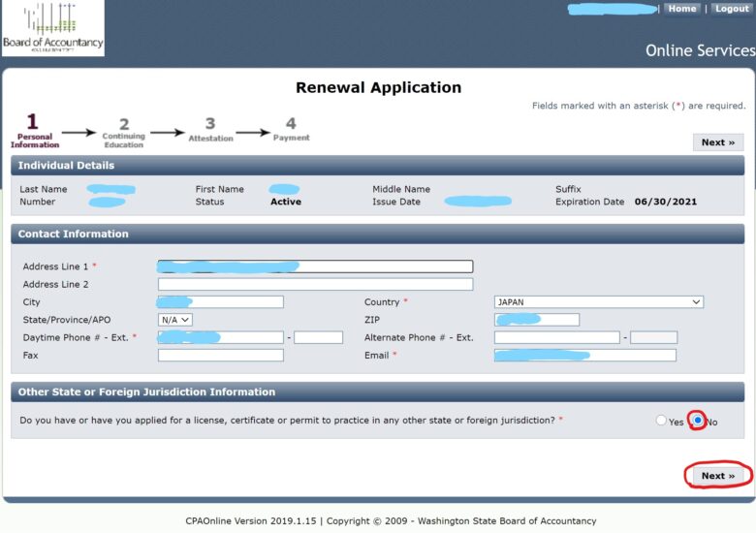Screen dimensions: 756x533
Task: Click the Daytime Phone extension field
Action: pos(318,337)
